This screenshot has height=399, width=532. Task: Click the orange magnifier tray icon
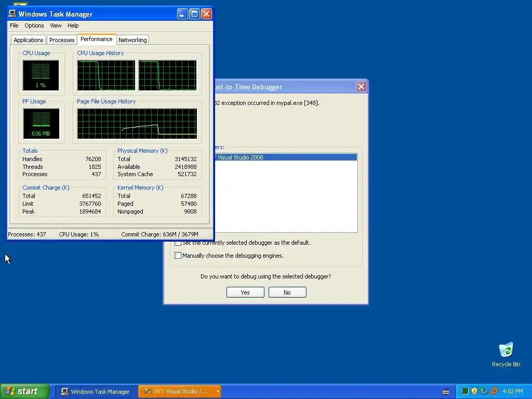[494, 391]
